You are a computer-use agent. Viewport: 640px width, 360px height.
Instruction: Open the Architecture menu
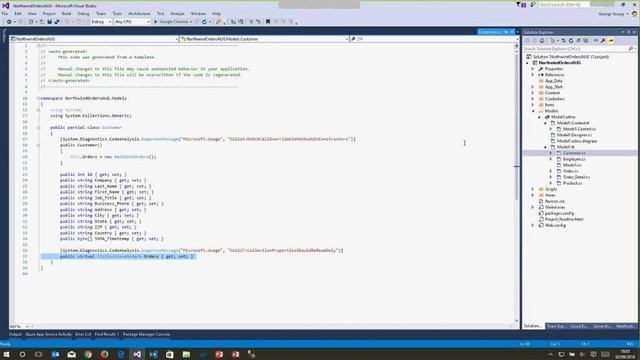(x=139, y=13)
